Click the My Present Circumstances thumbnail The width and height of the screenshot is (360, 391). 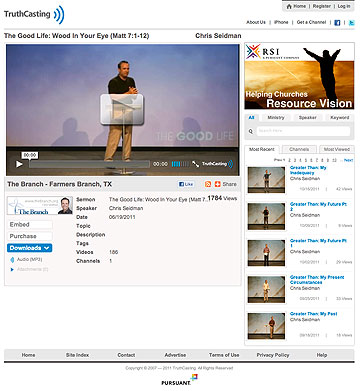pyautogui.click(x=266, y=290)
